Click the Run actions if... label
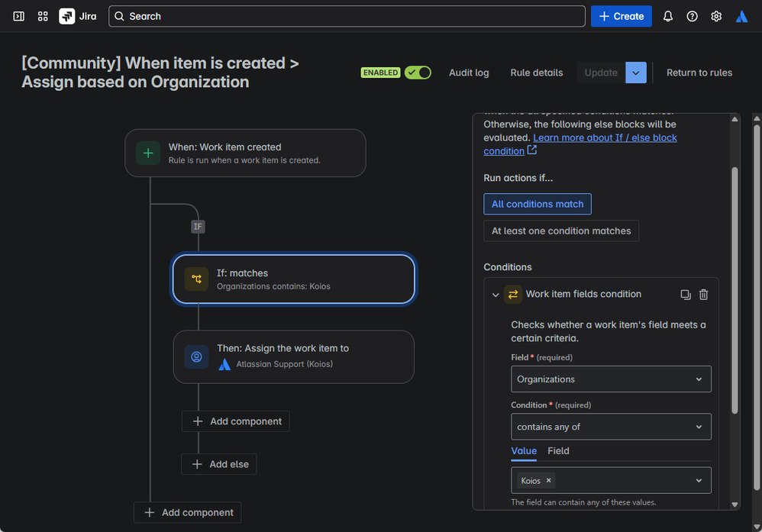 tap(518, 178)
